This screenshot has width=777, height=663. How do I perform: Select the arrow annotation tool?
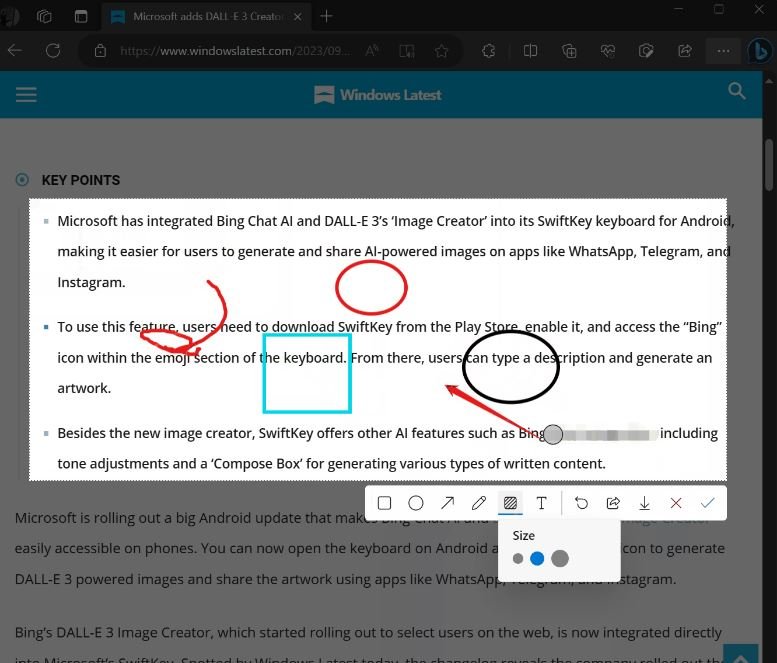tap(447, 503)
